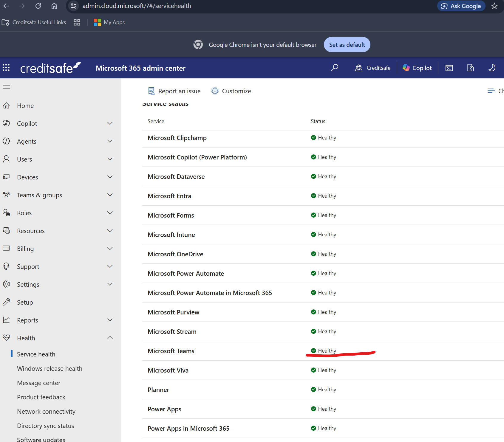Expand the Agents navigation section
Image resolution: width=504 pixels, height=442 pixels.
coord(110,141)
